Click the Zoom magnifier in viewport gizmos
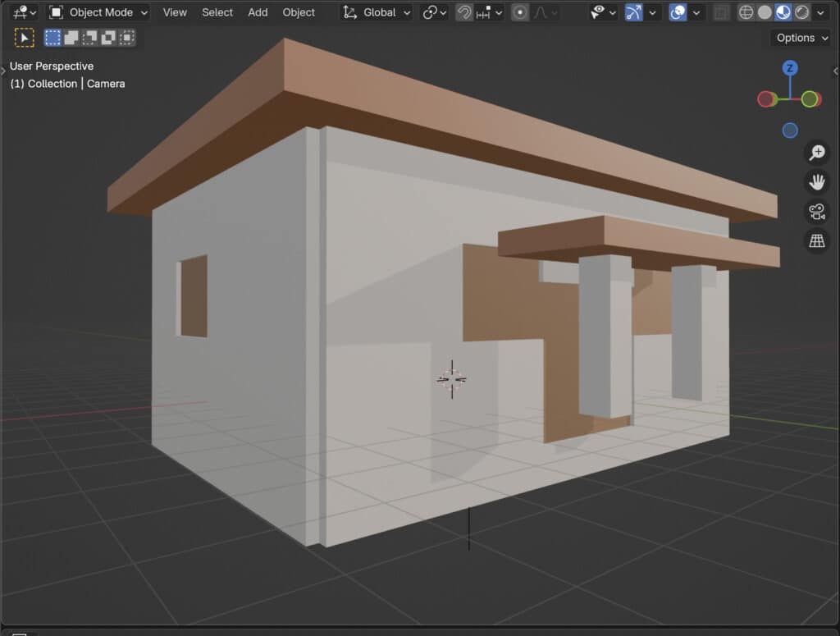840x636 pixels. pos(816,153)
